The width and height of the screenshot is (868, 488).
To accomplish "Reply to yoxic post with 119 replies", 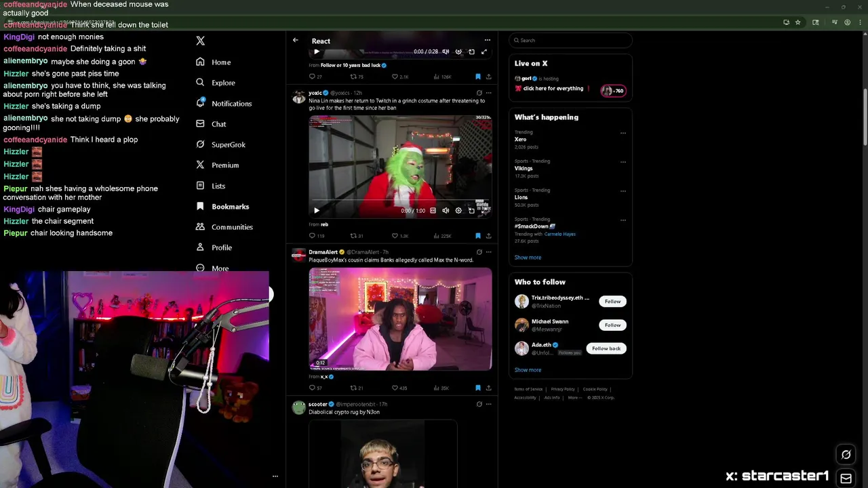I will coord(316,236).
